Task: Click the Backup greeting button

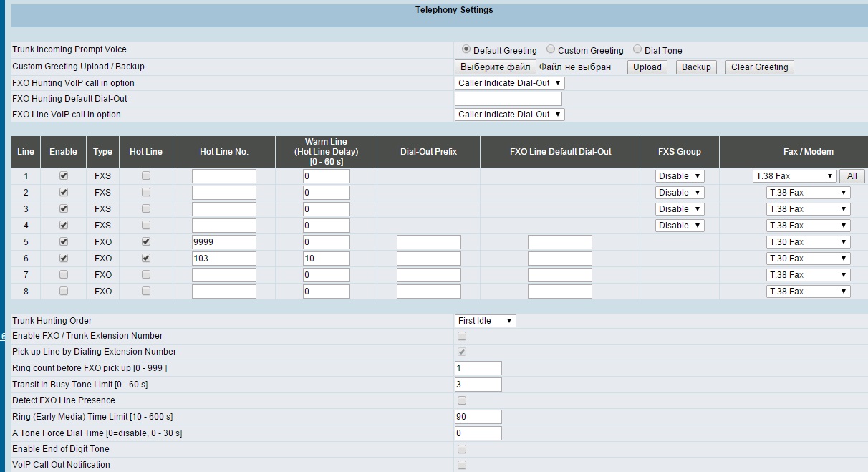Action: tap(695, 67)
